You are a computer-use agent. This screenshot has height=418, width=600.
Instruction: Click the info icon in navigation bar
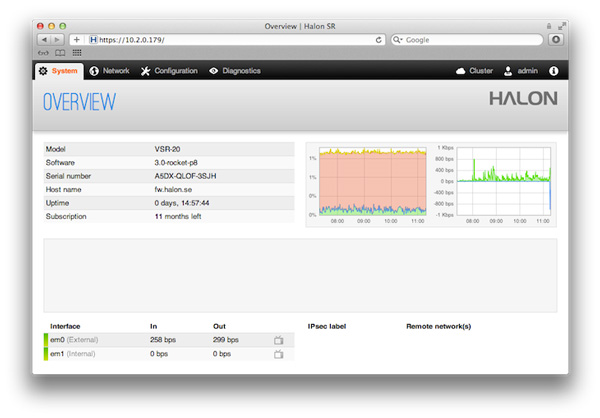tap(554, 72)
